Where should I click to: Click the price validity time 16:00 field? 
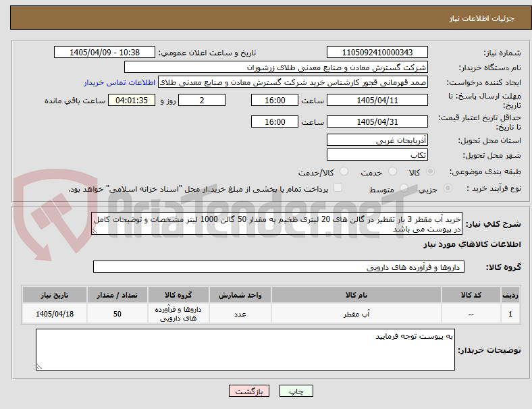275,121
